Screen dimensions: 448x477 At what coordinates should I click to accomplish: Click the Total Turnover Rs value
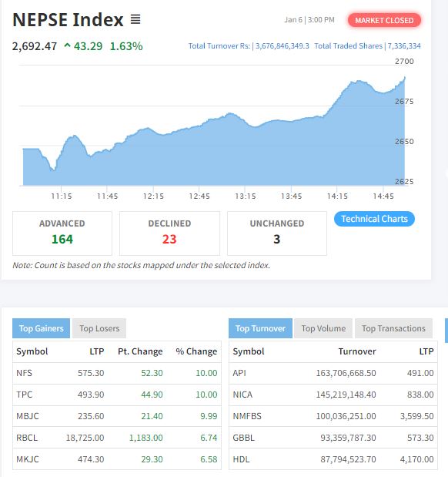click(x=282, y=46)
